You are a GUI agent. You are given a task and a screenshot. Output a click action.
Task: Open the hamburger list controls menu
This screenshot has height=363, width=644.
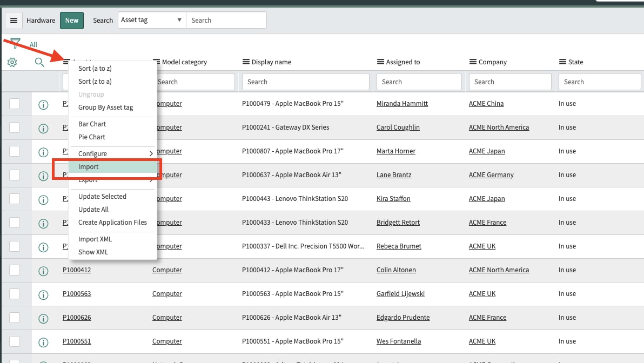(x=14, y=21)
